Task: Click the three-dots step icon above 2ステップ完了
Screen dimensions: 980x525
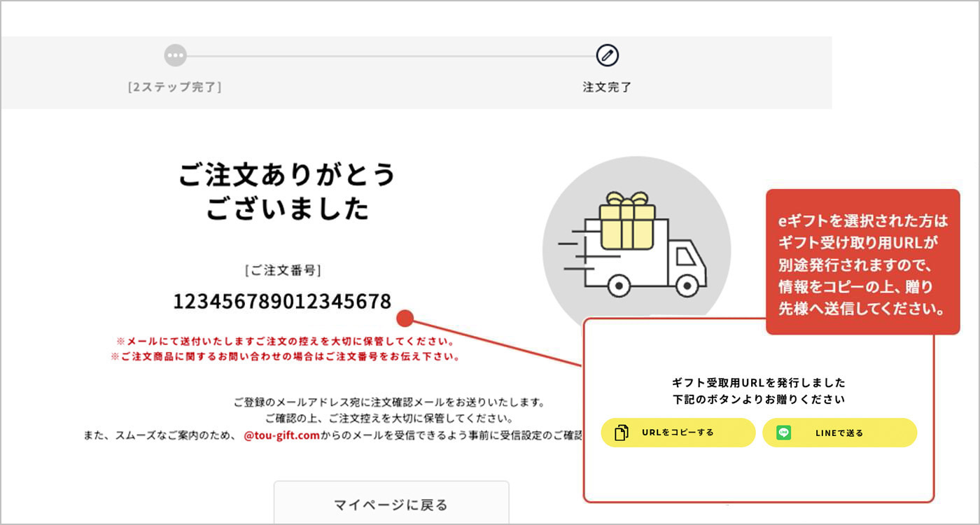Action: click(175, 55)
